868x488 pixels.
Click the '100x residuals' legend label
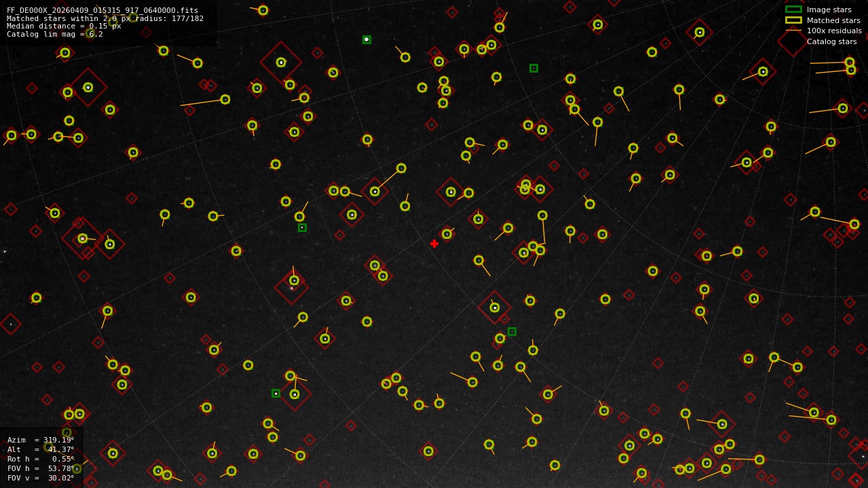pos(834,31)
